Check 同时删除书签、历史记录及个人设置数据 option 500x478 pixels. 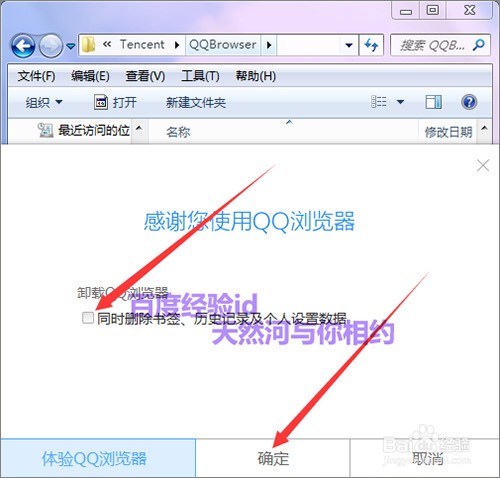[88, 318]
